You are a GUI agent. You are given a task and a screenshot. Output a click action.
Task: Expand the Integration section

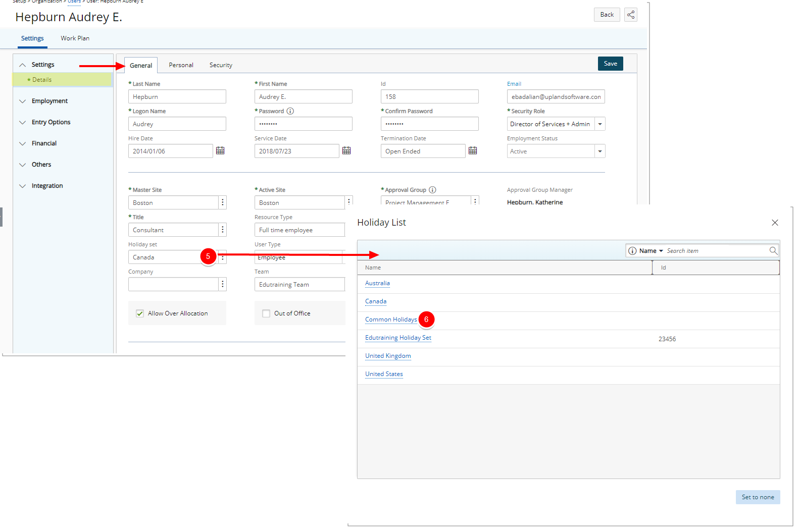[23, 186]
